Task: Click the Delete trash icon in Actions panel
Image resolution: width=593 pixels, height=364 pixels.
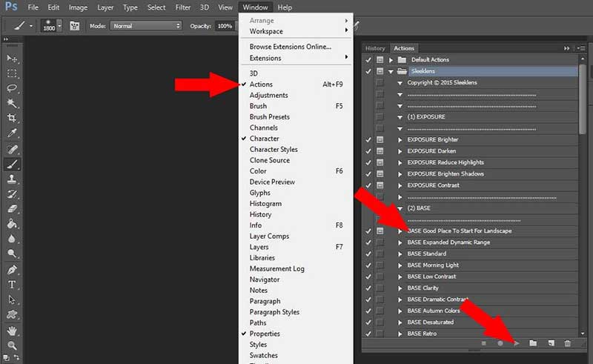Action: point(568,343)
